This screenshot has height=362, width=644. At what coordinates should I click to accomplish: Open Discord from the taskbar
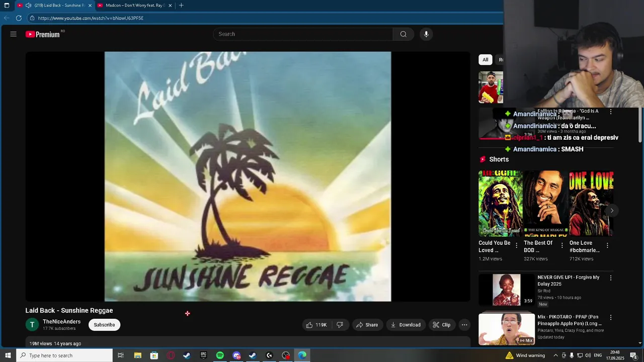[x=236, y=355]
